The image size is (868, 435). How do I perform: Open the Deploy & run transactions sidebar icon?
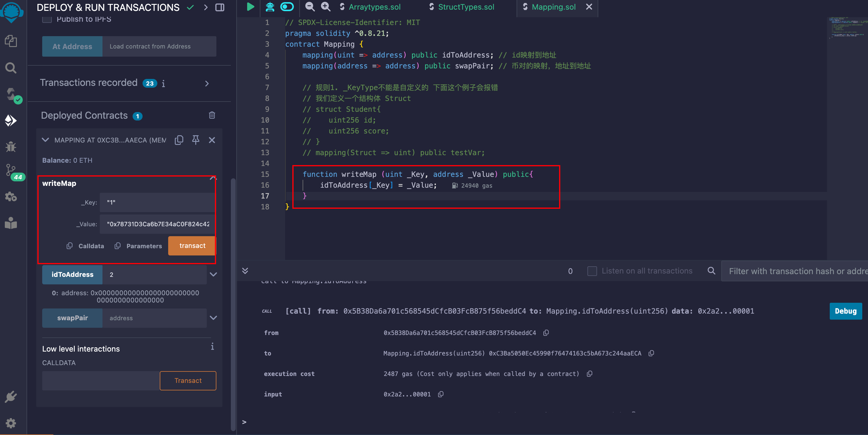tap(11, 120)
